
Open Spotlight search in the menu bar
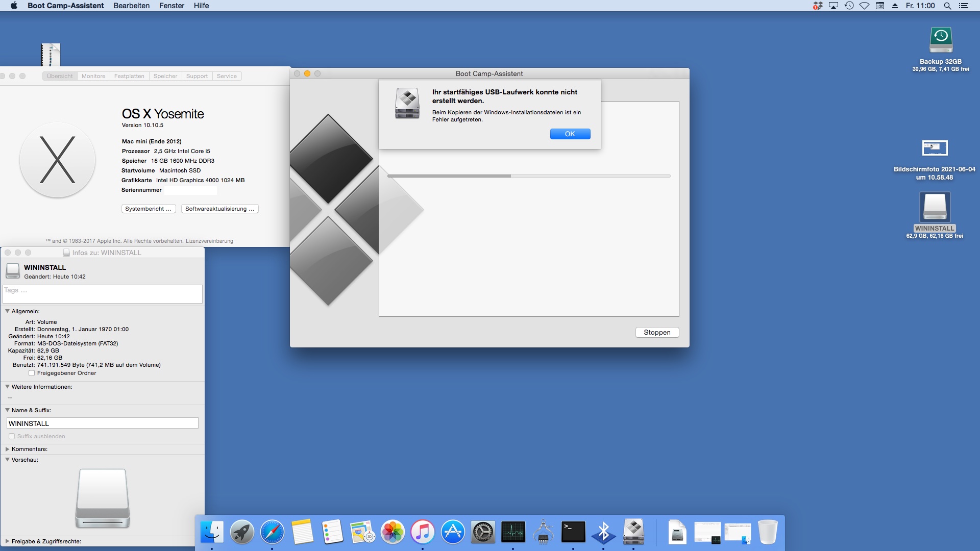(947, 6)
